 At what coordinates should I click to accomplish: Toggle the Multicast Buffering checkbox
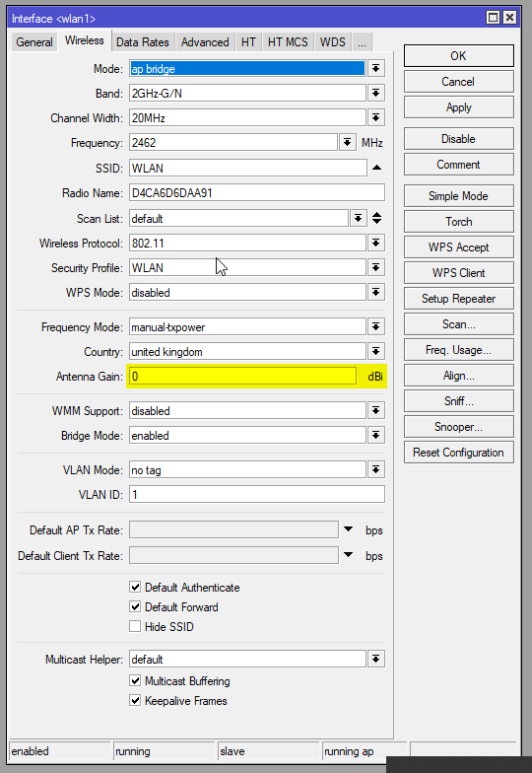[135, 680]
